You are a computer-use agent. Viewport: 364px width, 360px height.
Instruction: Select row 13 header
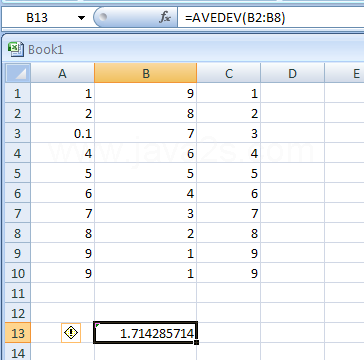18,333
